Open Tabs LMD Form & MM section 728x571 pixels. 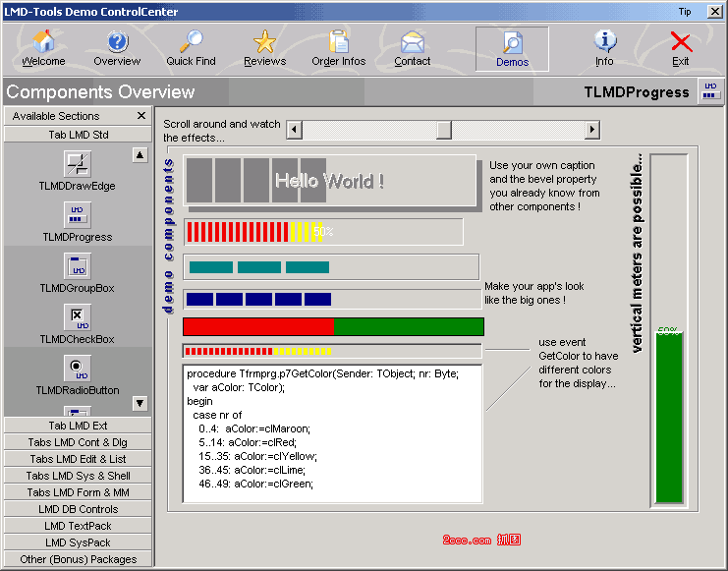click(x=78, y=492)
